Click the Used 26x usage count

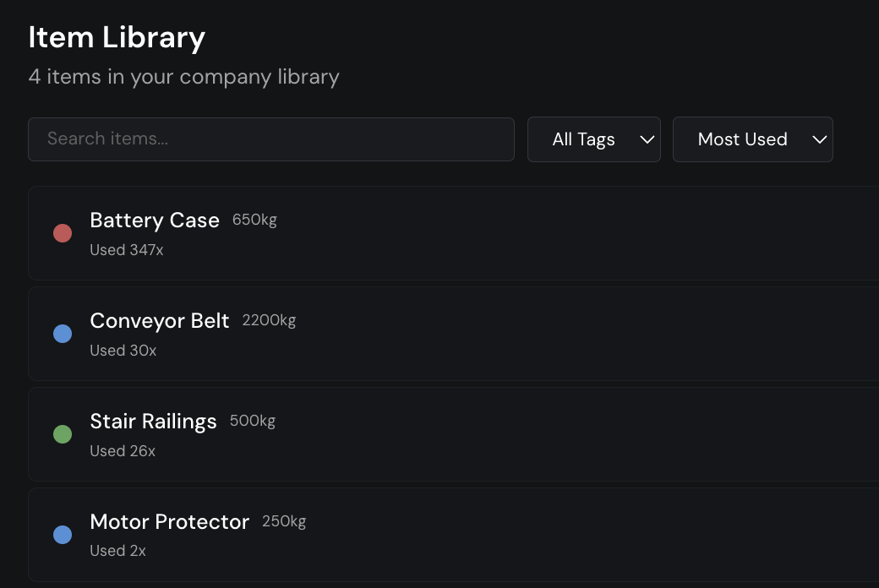(123, 450)
